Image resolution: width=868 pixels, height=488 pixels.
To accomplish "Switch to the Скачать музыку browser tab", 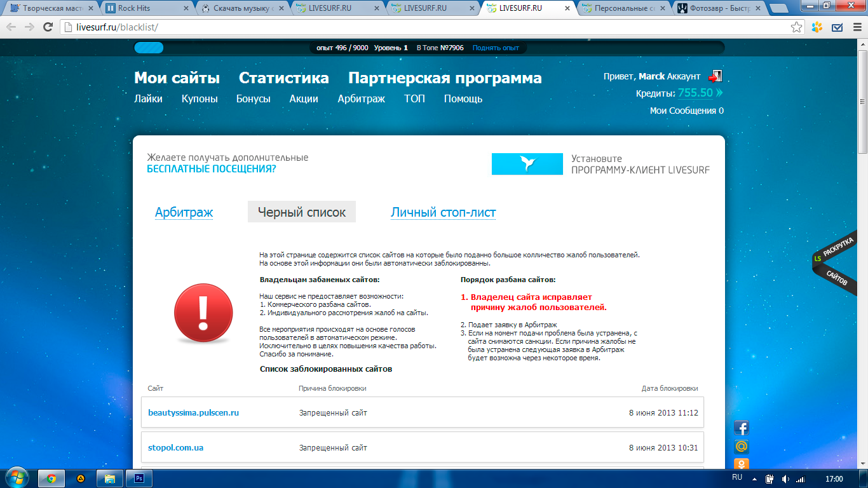I will 241,9.
